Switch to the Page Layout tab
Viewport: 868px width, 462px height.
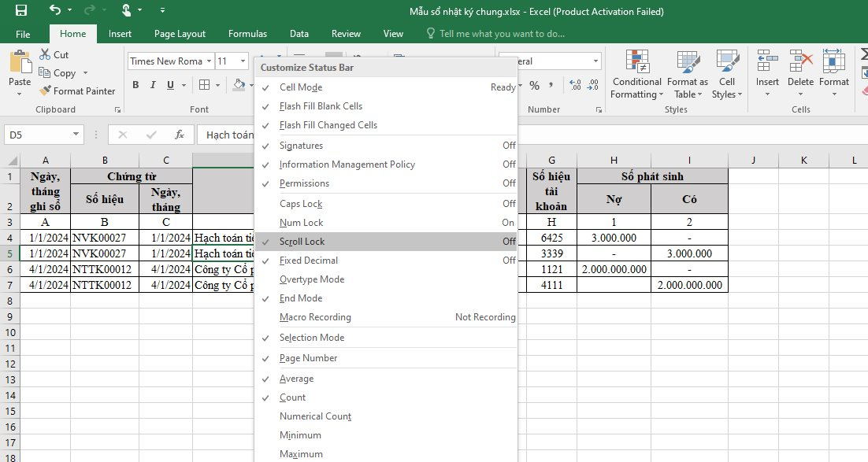pos(180,34)
